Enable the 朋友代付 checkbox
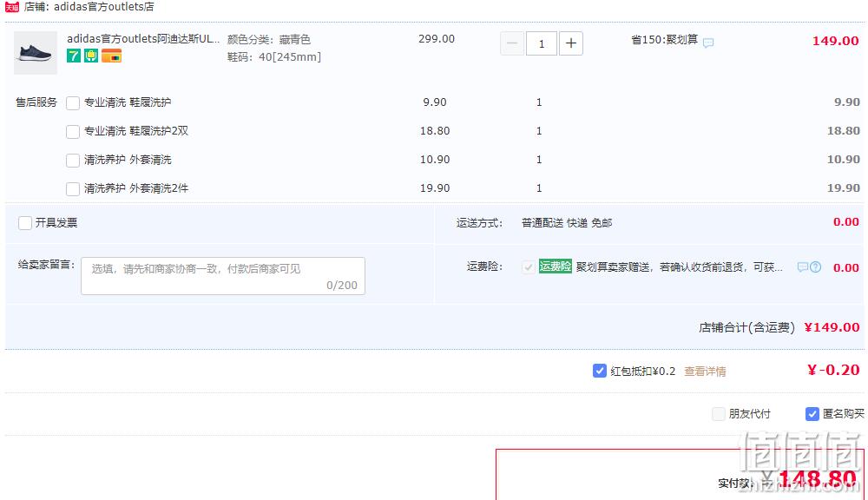868x500 pixels. coord(719,413)
